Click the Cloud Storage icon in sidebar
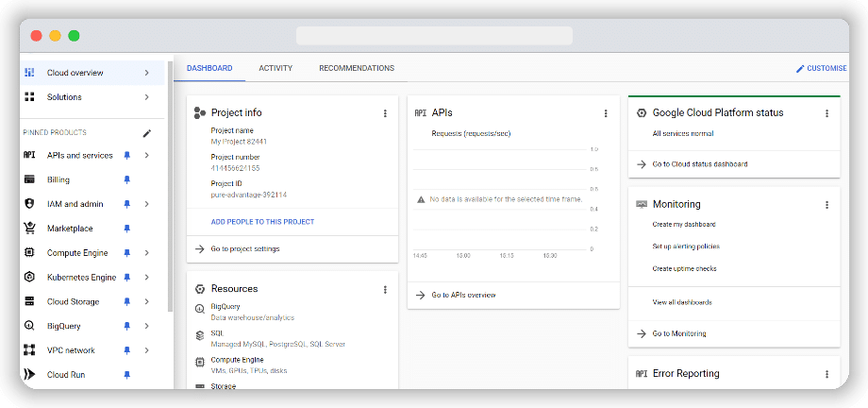This screenshot has height=408, width=868. 29,301
